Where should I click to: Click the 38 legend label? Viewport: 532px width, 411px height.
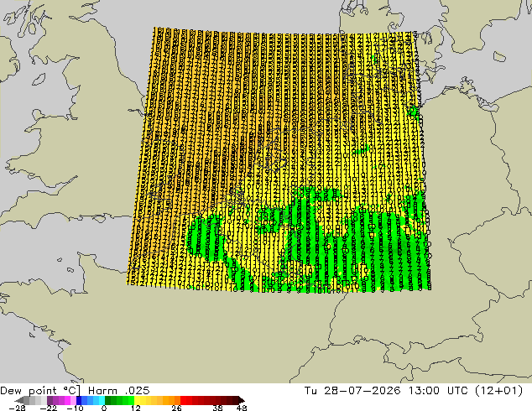pyautogui.click(x=217, y=408)
